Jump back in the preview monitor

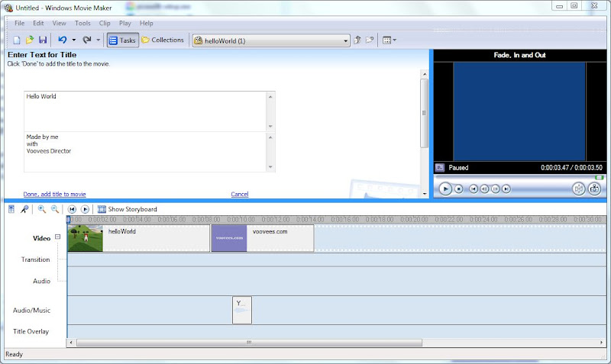(474, 188)
